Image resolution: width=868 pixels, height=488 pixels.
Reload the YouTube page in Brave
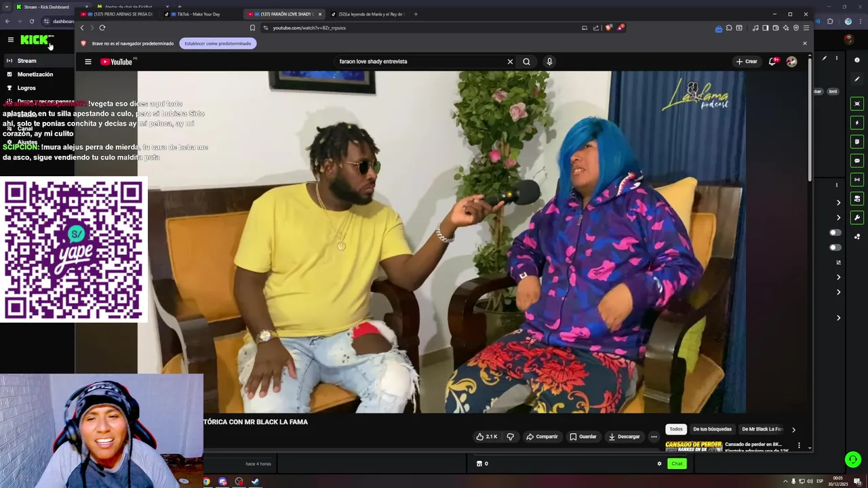[102, 28]
